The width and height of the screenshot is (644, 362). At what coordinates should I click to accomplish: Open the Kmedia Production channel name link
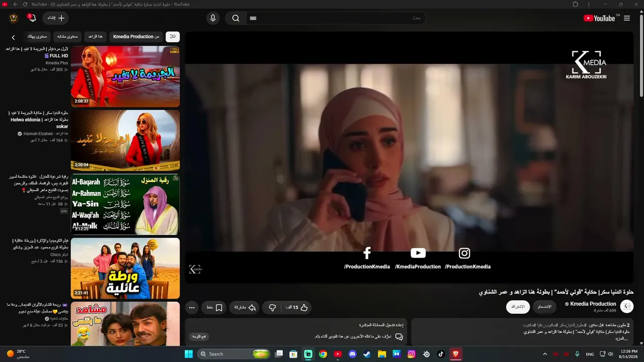[593, 304]
